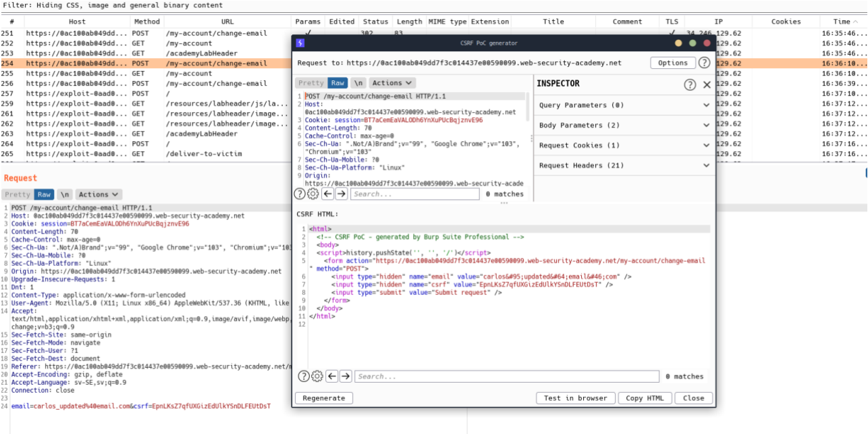Click Test in browser button
This screenshot has width=868, height=434.
click(x=576, y=398)
